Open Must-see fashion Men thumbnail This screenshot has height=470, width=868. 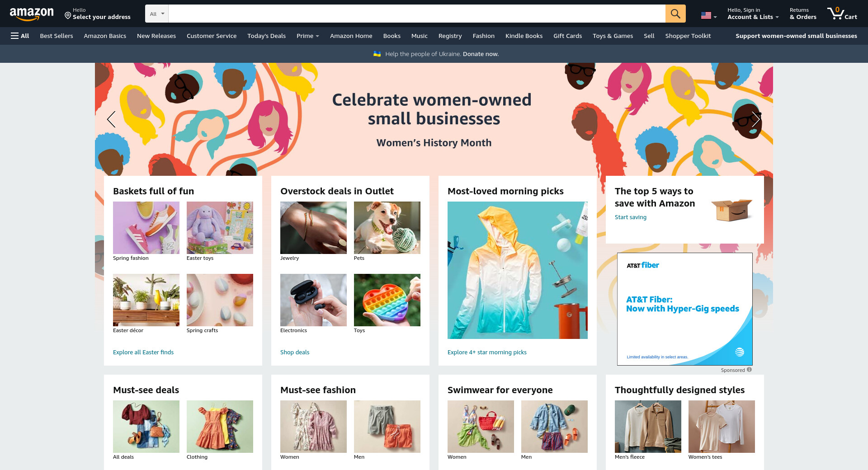click(x=387, y=427)
